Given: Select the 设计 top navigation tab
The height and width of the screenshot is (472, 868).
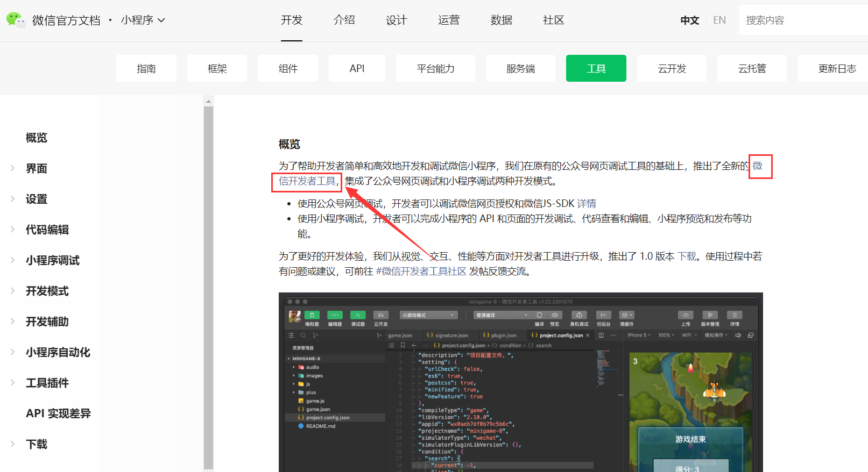Looking at the screenshot, I should coord(397,20).
